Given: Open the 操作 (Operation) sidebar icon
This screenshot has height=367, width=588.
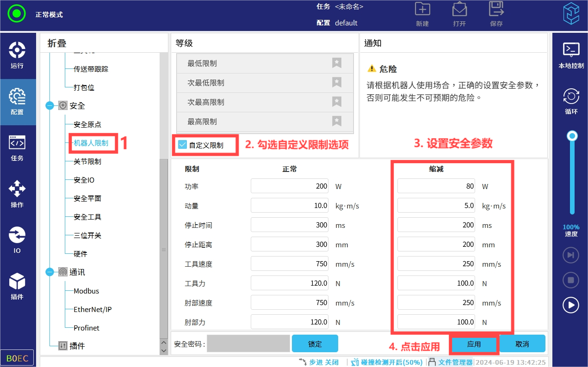Looking at the screenshot, I should coord(17,194).
